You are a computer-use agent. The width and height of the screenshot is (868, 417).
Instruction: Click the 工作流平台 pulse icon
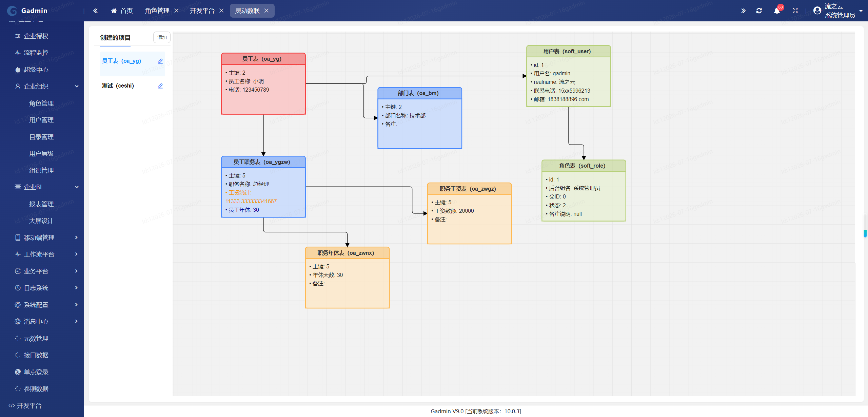point(18,254)
